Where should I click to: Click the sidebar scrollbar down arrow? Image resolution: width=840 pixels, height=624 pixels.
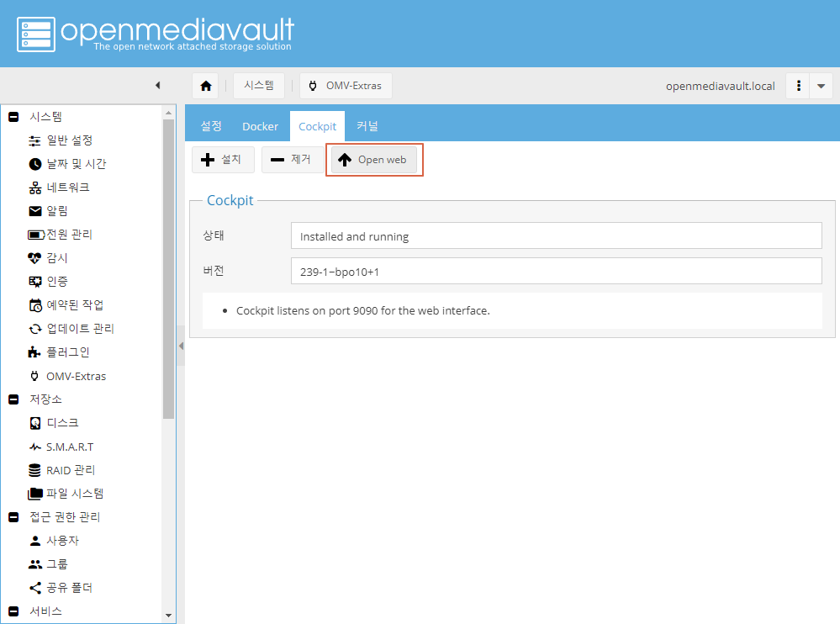168,616
